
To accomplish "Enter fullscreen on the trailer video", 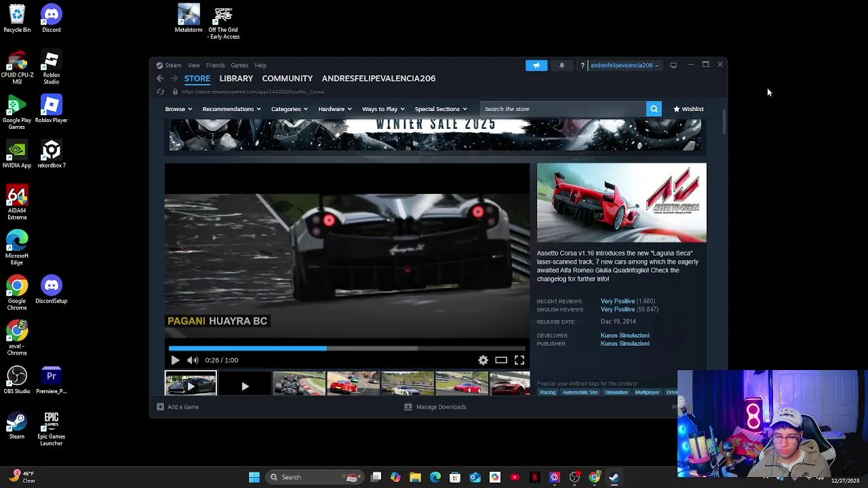I will (519, 361).
